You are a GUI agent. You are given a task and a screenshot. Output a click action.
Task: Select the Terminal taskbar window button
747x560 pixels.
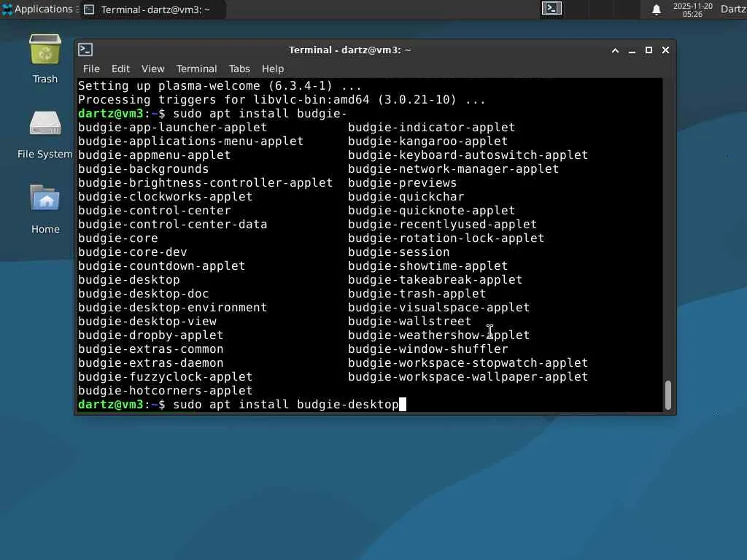tap(152, 9)
